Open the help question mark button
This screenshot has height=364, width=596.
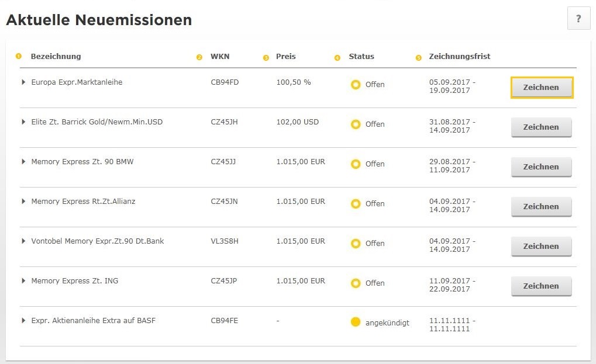click(578, 18)
